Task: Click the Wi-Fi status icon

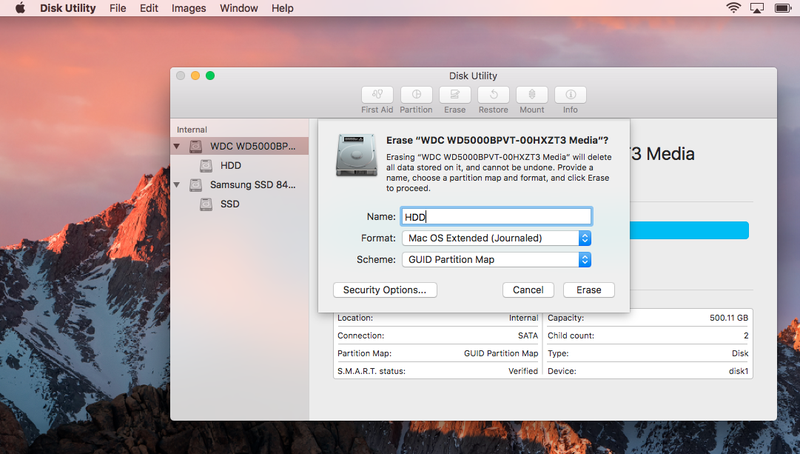Action: [x=733, y=8]
